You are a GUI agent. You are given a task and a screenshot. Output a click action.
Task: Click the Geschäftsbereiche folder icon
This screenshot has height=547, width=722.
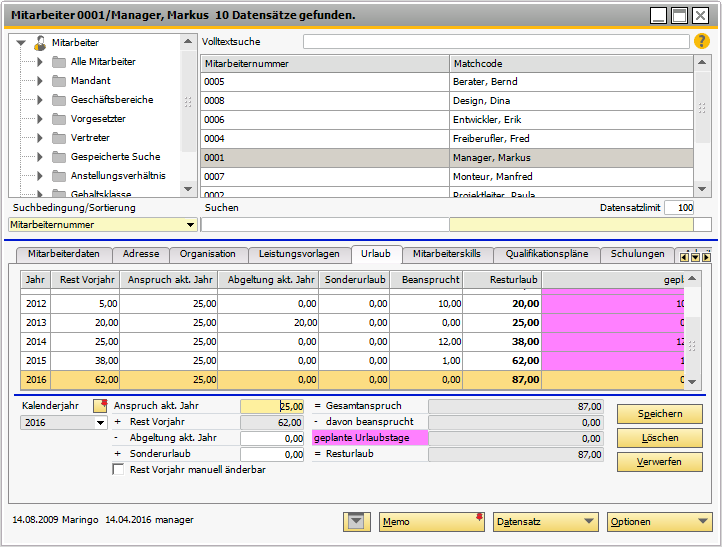[59, 100]
